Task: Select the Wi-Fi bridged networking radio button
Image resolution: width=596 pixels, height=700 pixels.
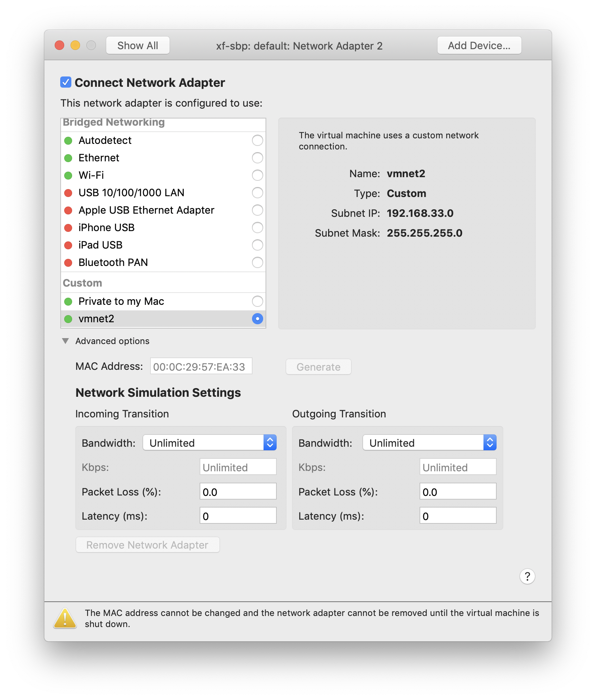Action: [257, 175]
